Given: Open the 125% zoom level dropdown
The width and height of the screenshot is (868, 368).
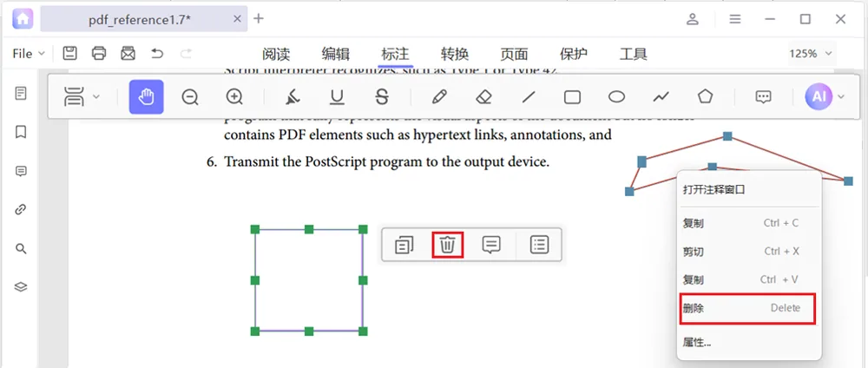Looking at the screenshot, I should coord(811,54).
